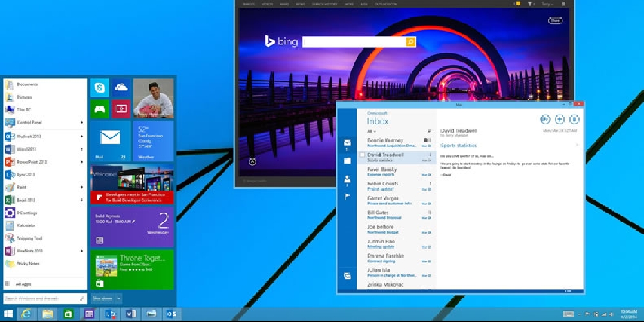Open the red Video tile
Image resolution: width=644 pixels, height=322 pixels.
[x=121, y=109]
